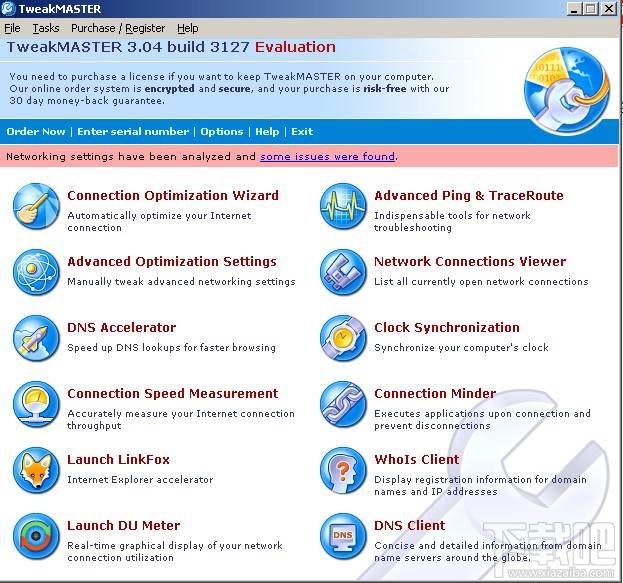This screenshot has width=623, height=583.
Task: Open the Tasks menu
Action: tap(46, 28)
